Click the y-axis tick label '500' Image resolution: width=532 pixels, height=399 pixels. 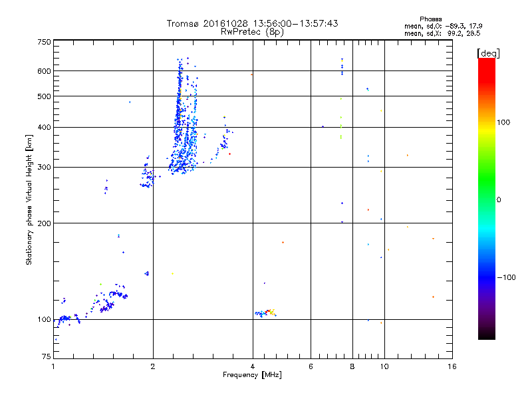pyautogui.click(x=44, y=96)
